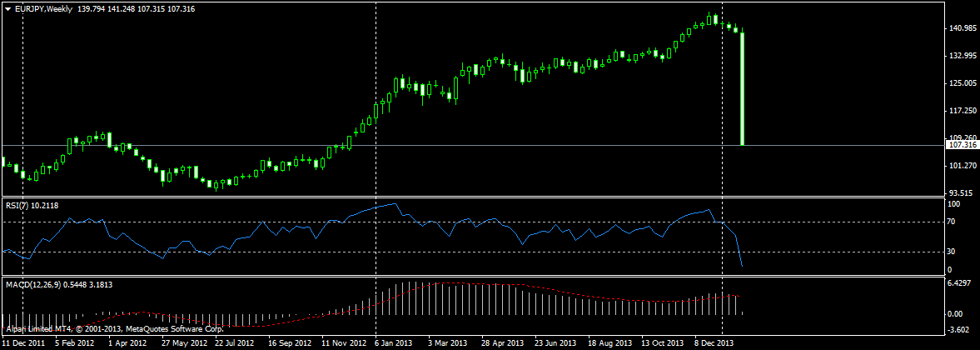Click the 125.005 price scale label
Image resolution: width=980 pixels, height=350 pixels.
(962, 83)
